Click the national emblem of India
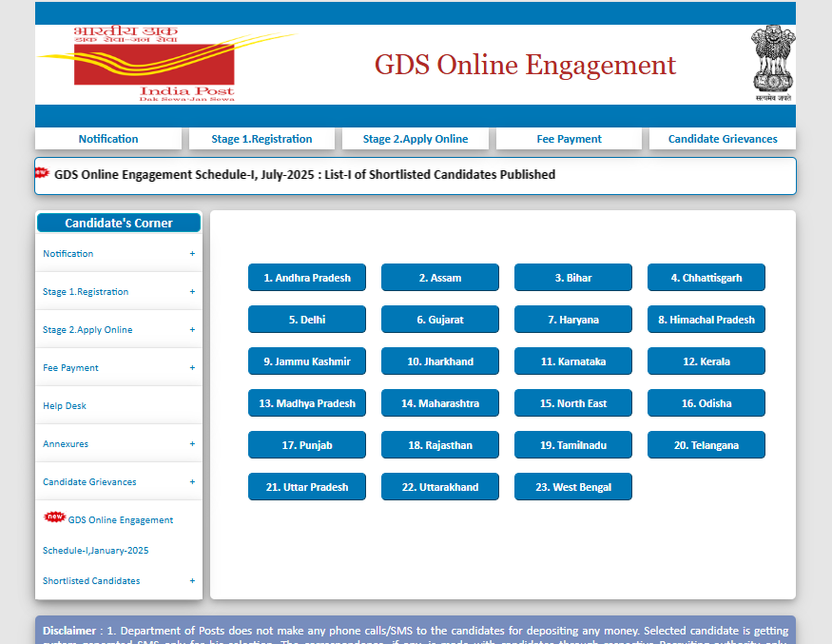 tap(772, 63)
